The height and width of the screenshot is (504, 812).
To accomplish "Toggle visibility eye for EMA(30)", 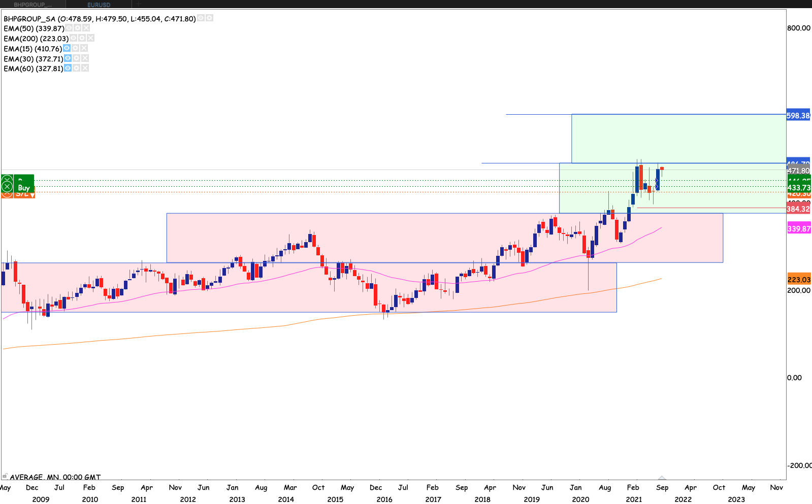I will point(68,58).
